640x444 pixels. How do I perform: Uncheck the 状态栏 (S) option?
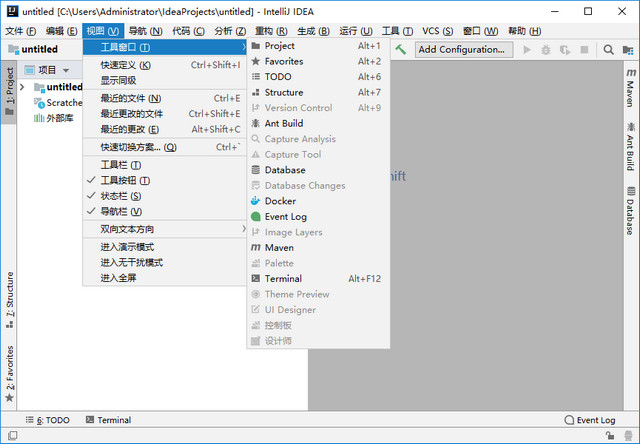click(x=164, y=196)
